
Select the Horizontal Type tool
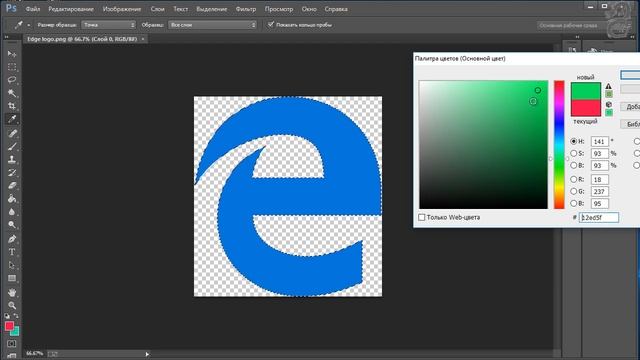pyautogui.click(x=12, y=252)
